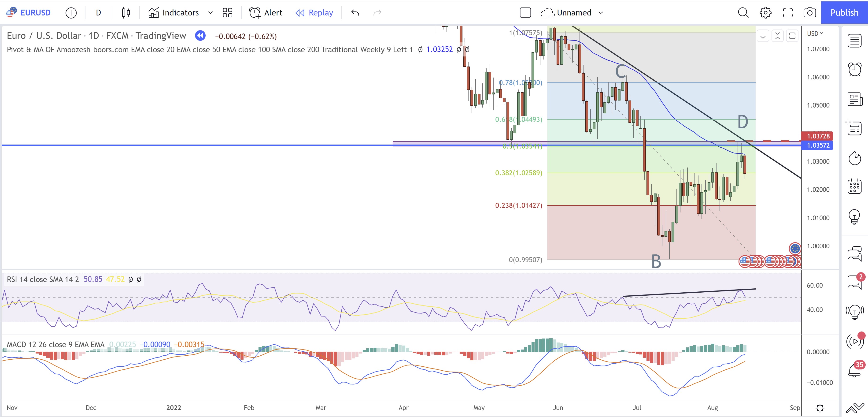Expand the Indicators favorites dropdown arrow
This screenshot has width=868, height=417.
(211, 13)
